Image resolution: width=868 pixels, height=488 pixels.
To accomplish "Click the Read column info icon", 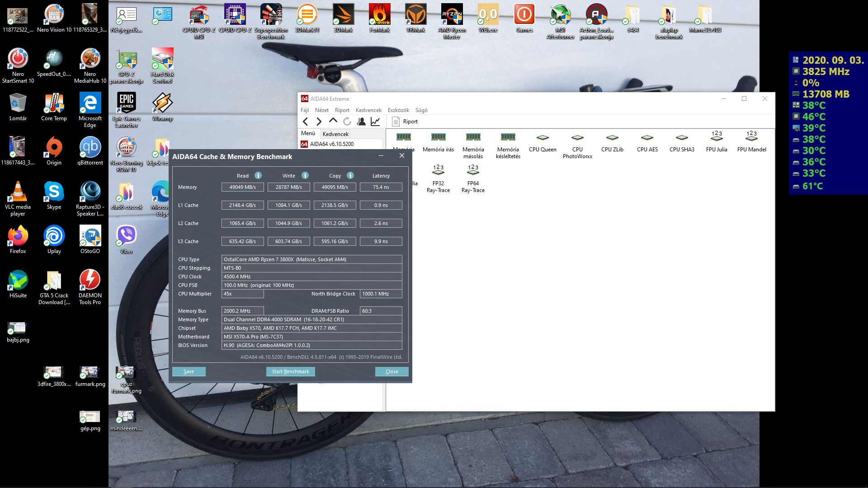I will pos(258,175).
